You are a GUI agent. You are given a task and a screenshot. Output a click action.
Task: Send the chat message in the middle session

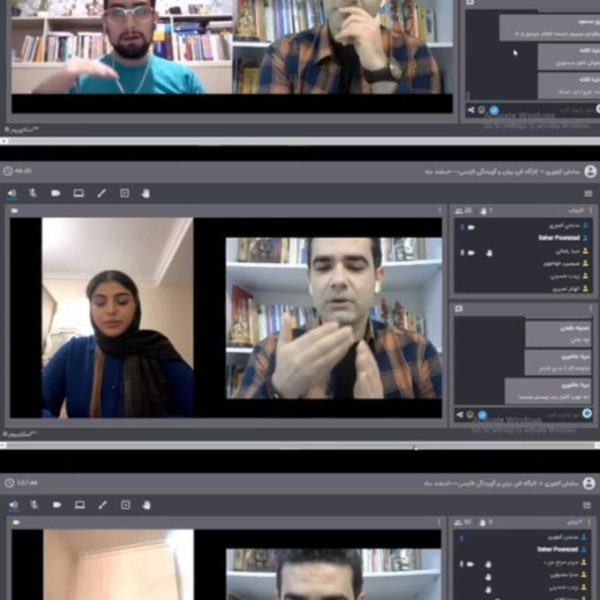pyautogui.click(x=460, y=414)
